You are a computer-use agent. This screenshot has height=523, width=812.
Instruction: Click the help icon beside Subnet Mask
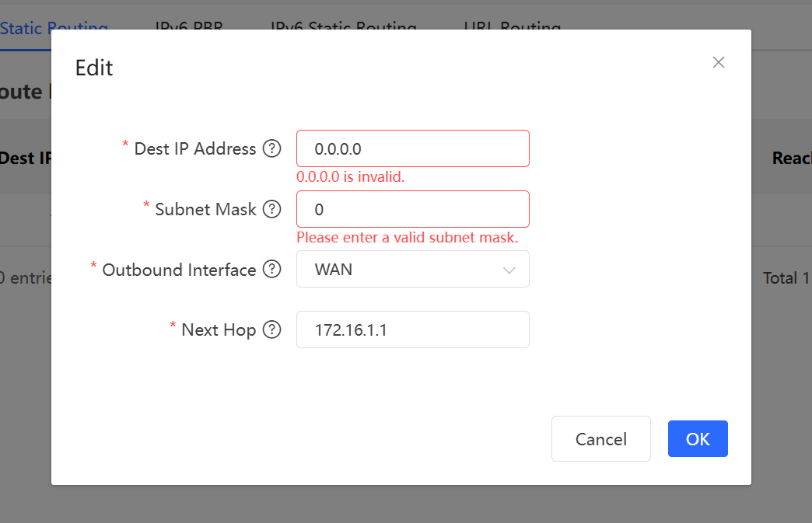pos(272,209)
